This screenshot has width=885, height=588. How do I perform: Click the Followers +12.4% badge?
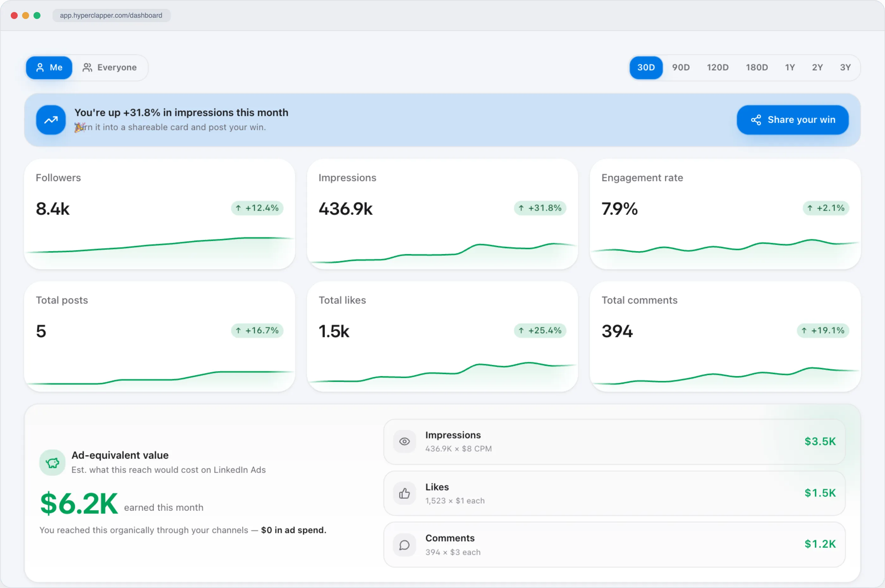pyautogui.click(x=257, y=208)
